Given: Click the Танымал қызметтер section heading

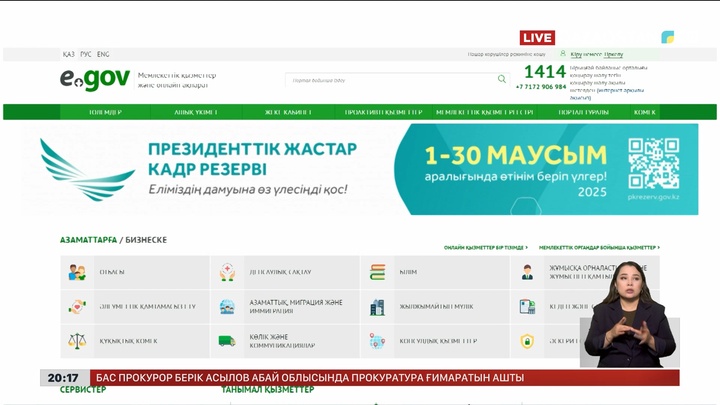Looking at the screenshot, I should (268, 389).
